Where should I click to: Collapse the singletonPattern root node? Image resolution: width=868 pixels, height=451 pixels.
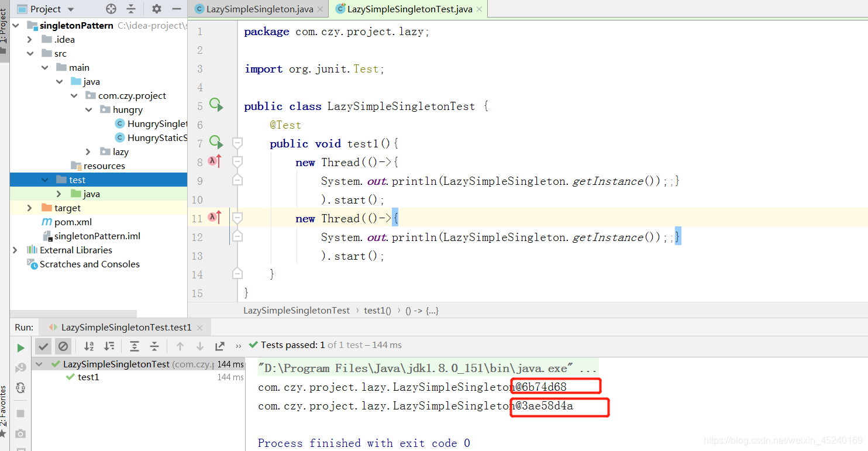point(15,25)
